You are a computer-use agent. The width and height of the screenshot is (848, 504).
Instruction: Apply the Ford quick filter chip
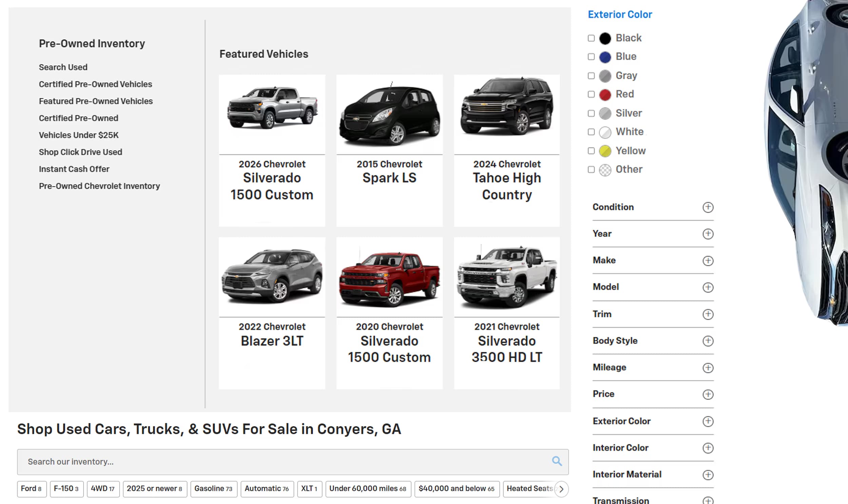pyautogui.click(x=31, y=489)
